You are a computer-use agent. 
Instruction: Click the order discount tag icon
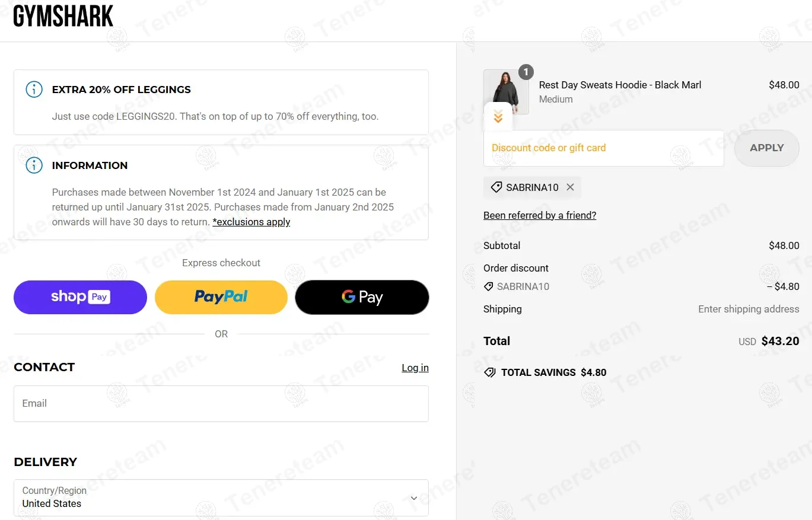click(489, 286)
